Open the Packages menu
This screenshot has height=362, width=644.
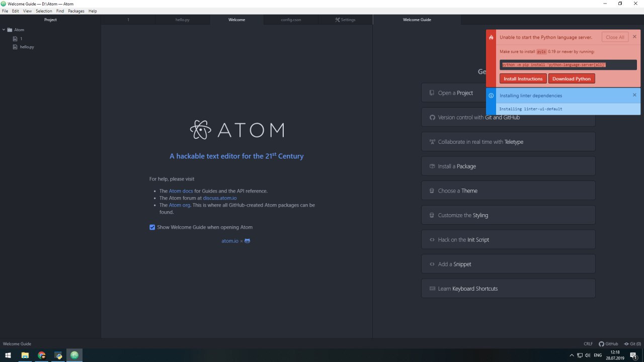[76, 11]
